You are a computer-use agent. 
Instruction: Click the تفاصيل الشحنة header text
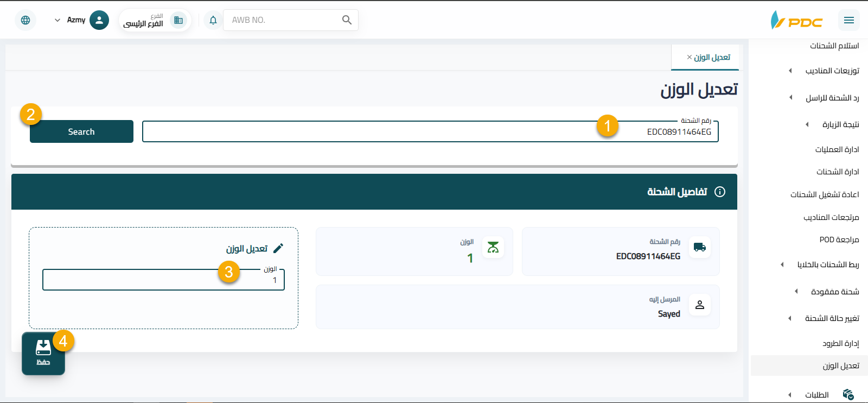677,192
